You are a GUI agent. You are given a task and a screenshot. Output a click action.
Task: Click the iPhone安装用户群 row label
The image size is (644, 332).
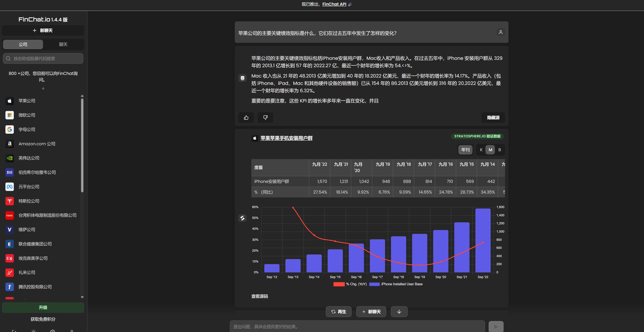click(x=272, y=182)
